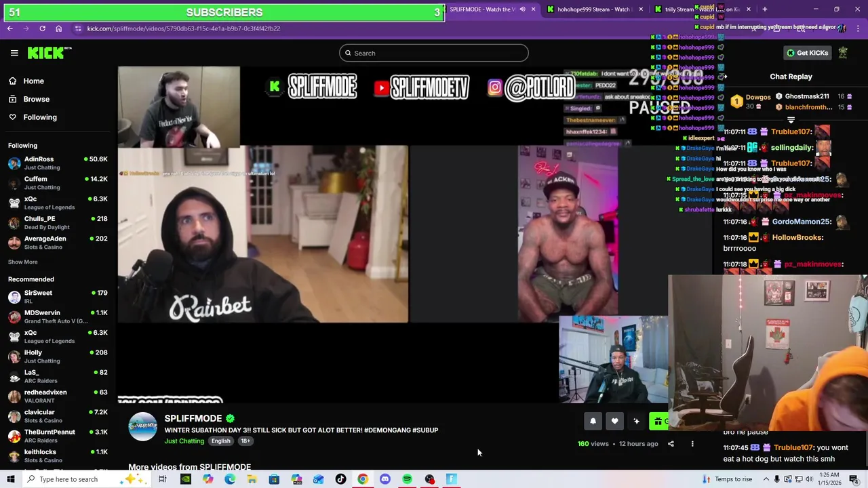Screen dimensions: 868x488
Task: Open iHolly recommended channel
Action: pyautogui.click(x=58, y=357)
